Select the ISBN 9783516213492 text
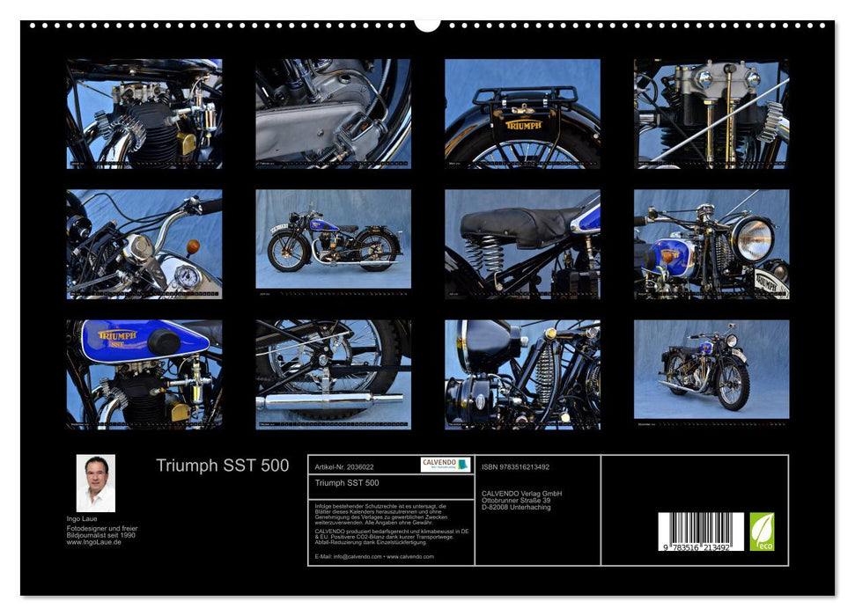Viewport: 855px width, 616px height. [x=515, y=466]
